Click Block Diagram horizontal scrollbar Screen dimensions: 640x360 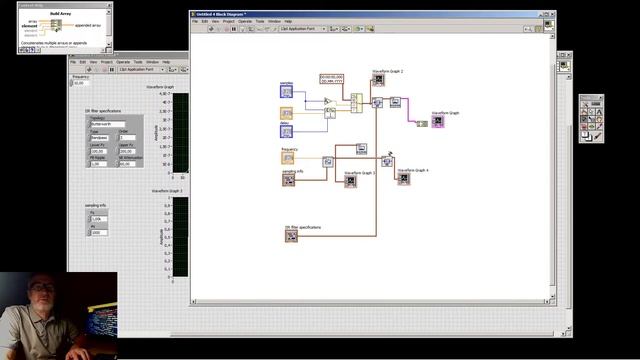370,302
